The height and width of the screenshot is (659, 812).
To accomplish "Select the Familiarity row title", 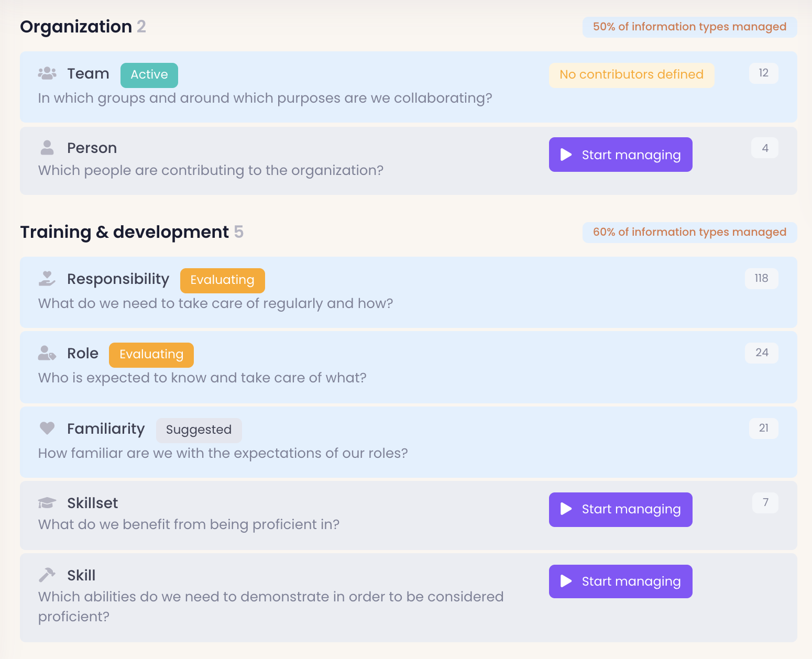I will [x=106, y=429].
